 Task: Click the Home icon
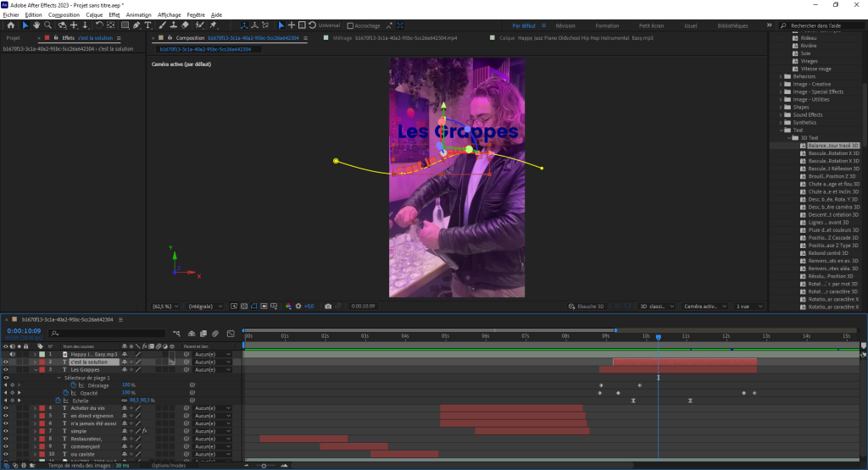tap(11, 25)
